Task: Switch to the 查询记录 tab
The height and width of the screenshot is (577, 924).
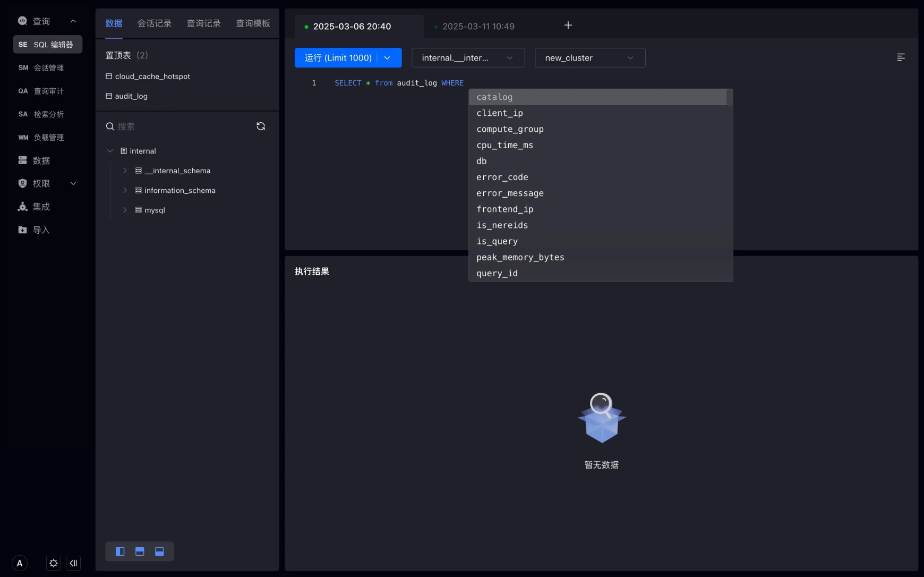Action: 203,23
